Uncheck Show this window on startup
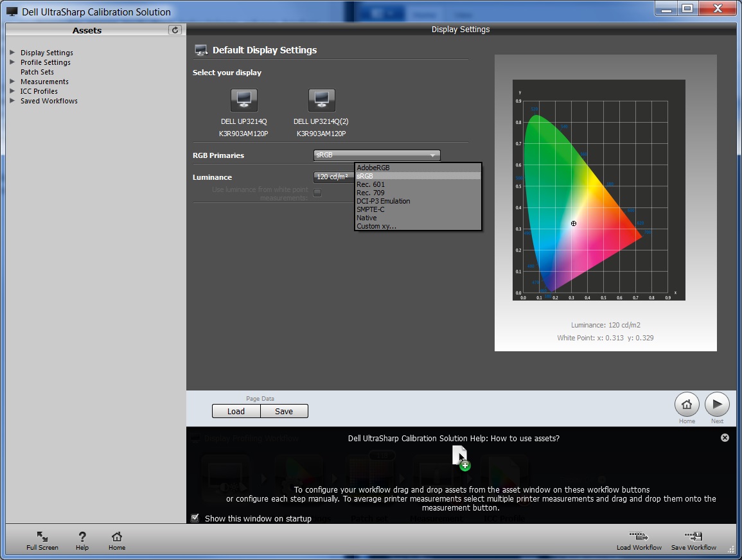This screenshot has height=560, width=742. coord(195,518)
